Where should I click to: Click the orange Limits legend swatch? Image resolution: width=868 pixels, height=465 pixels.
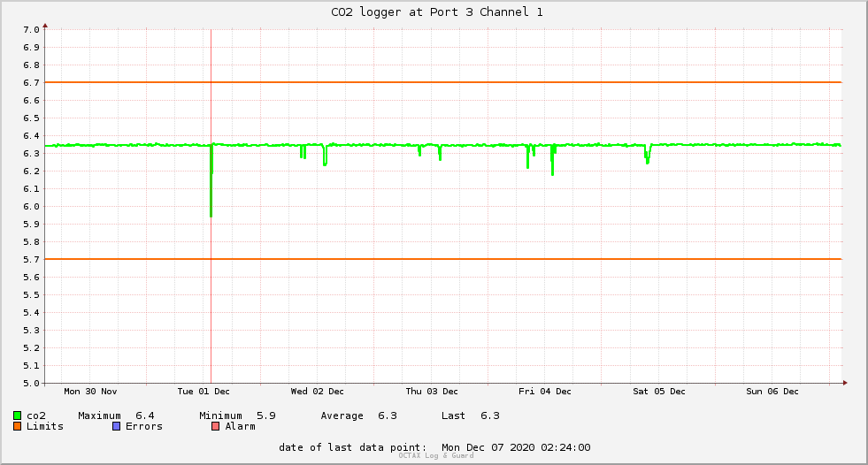17,426
